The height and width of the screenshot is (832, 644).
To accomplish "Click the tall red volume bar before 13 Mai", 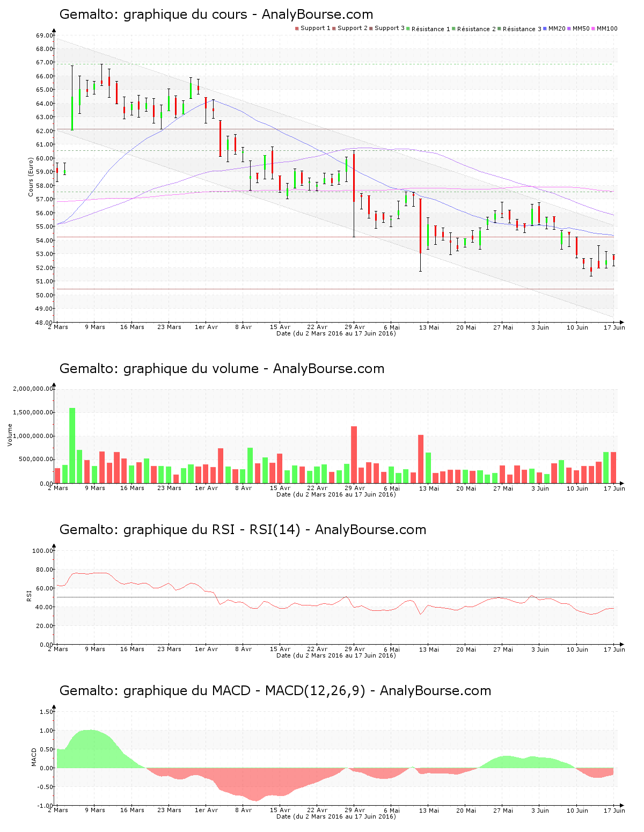I will point(421,459).
